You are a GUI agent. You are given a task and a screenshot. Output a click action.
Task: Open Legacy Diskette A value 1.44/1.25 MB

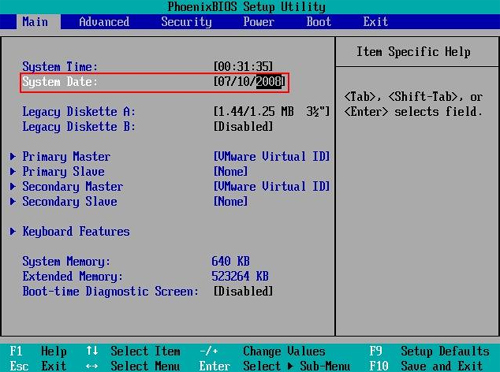[272, 111]
